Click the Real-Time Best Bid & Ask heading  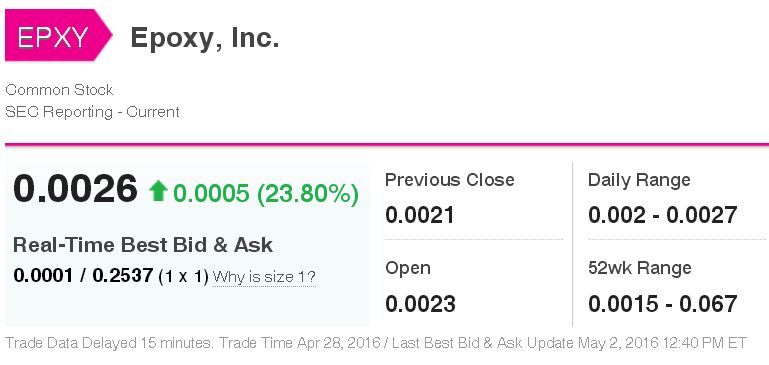pos(143,245)
